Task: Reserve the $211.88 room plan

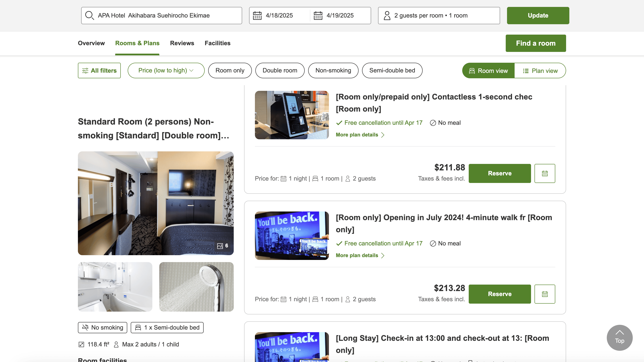Action: pyautogui.click(x=499, y=173)
